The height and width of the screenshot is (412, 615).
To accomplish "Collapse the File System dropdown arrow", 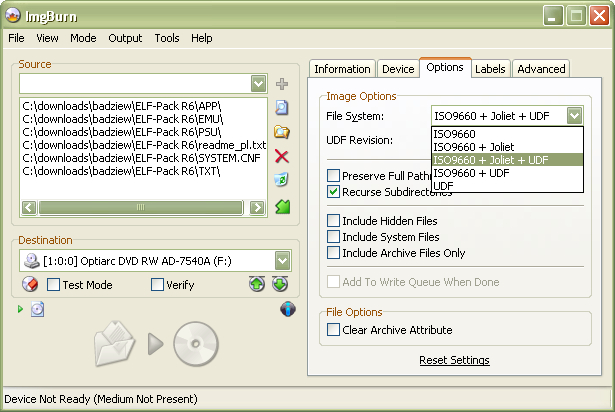I will coord(574,116).
